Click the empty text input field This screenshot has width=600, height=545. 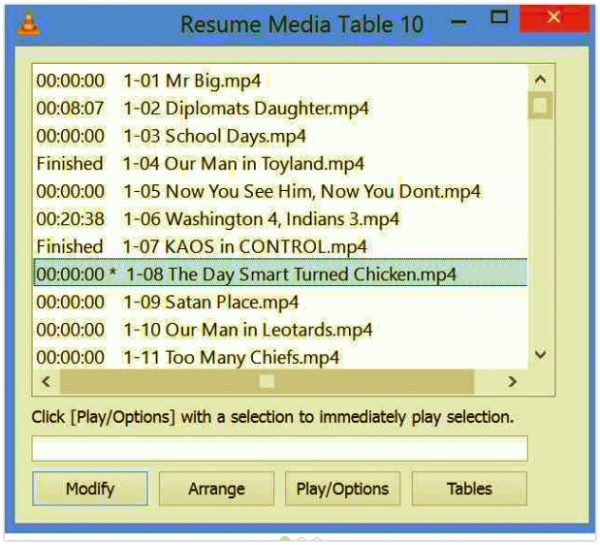[x=280, y=448]
